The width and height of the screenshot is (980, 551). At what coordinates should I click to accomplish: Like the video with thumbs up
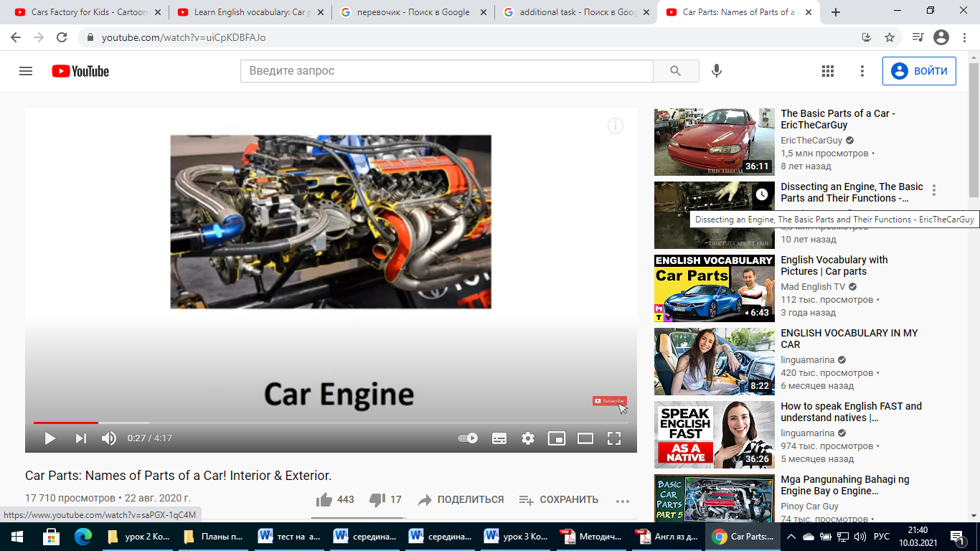point(324,499)
